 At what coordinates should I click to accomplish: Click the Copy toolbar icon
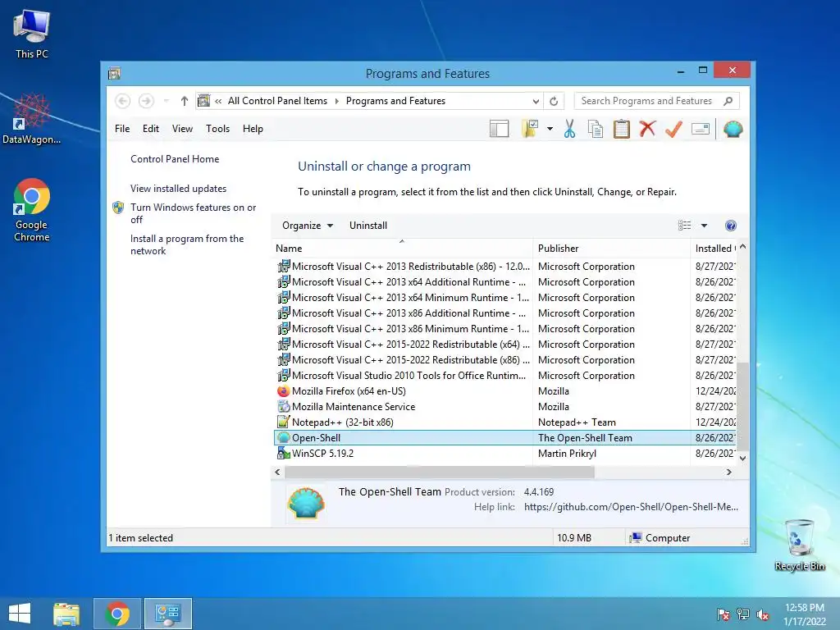pyautogui.click(x=596, y=129)
